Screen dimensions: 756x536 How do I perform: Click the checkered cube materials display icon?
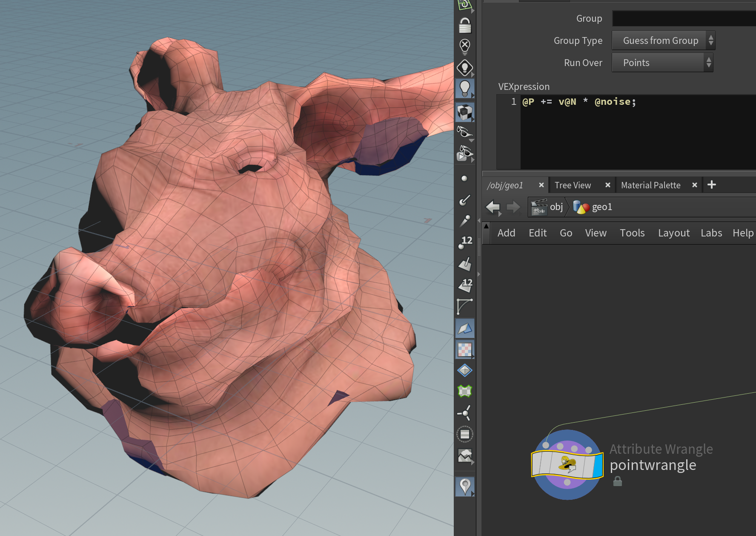[x=465, y=112]
